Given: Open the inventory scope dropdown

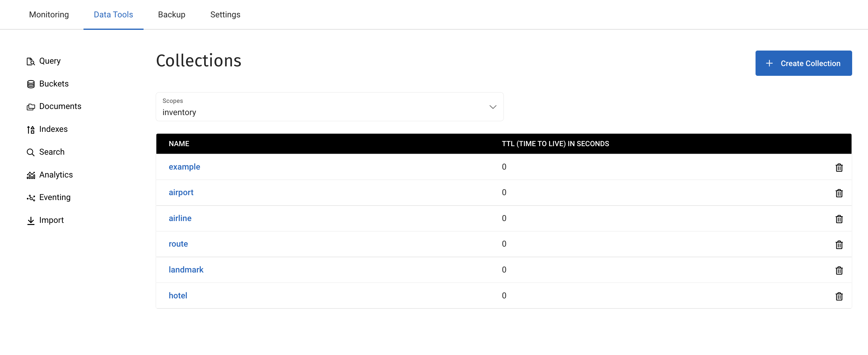Looking at the screenshot, I should [x=329, y=106].
